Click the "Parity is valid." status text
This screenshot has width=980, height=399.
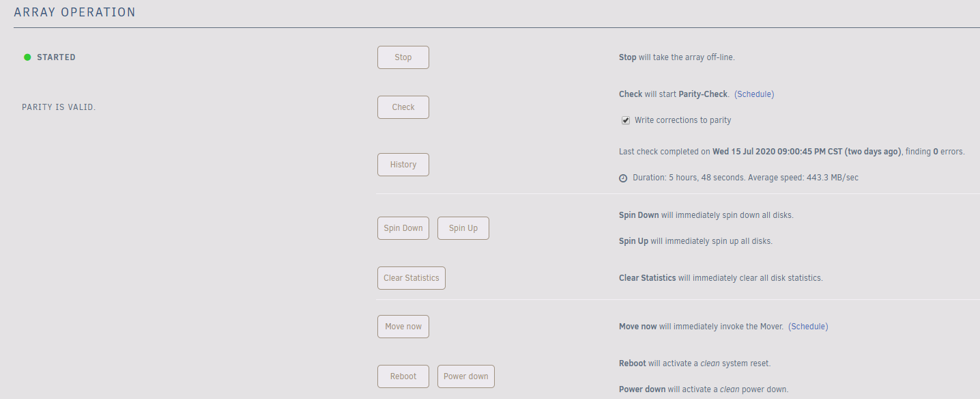click(x=59, y=107)
